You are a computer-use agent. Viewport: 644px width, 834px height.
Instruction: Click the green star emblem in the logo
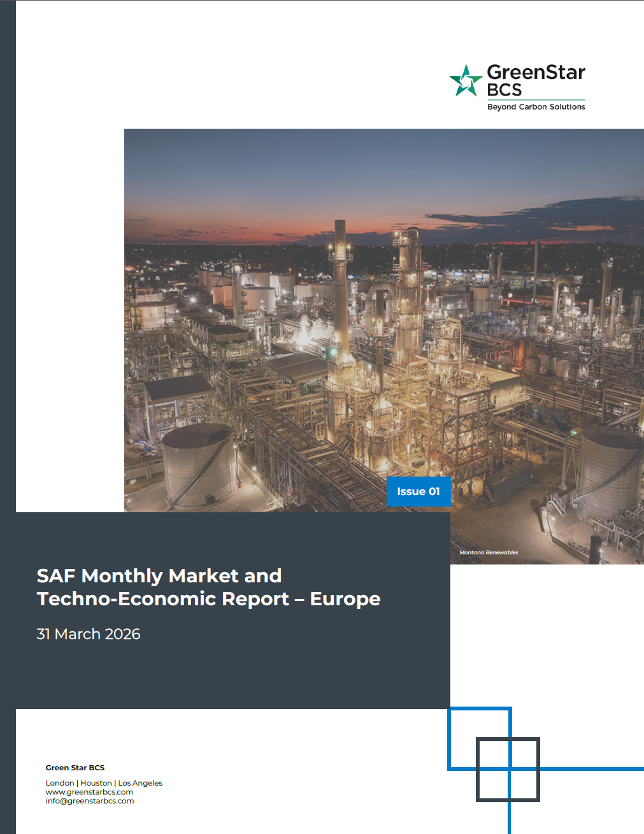[x=467, y=80]
